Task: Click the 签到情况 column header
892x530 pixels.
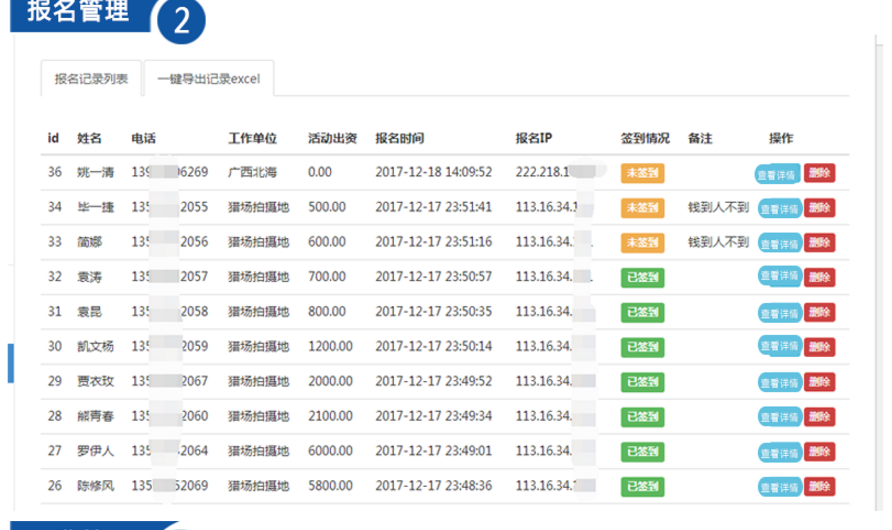Action: pyautogui.click(x=645, y=138)
